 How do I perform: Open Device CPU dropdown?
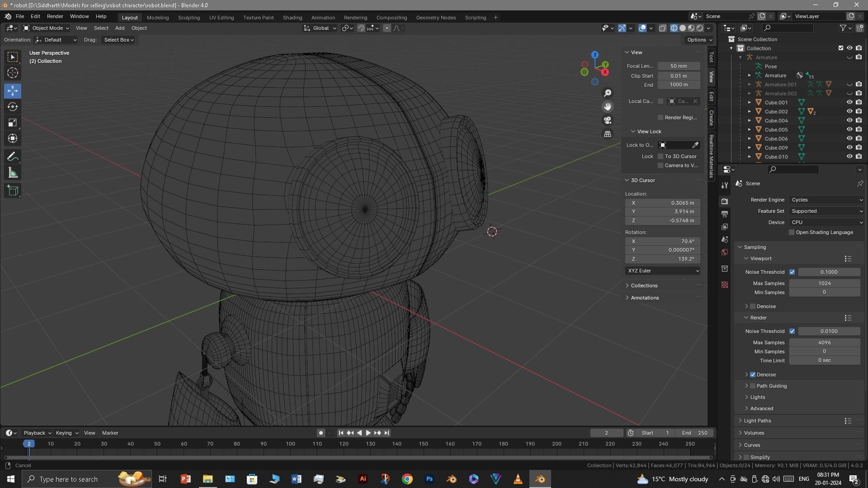826,222
